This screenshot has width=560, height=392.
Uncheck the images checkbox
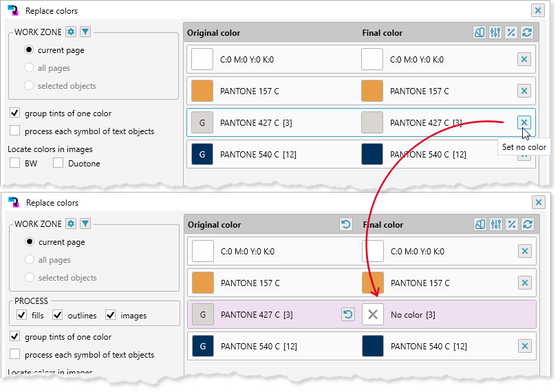click(x=110, y=315)
